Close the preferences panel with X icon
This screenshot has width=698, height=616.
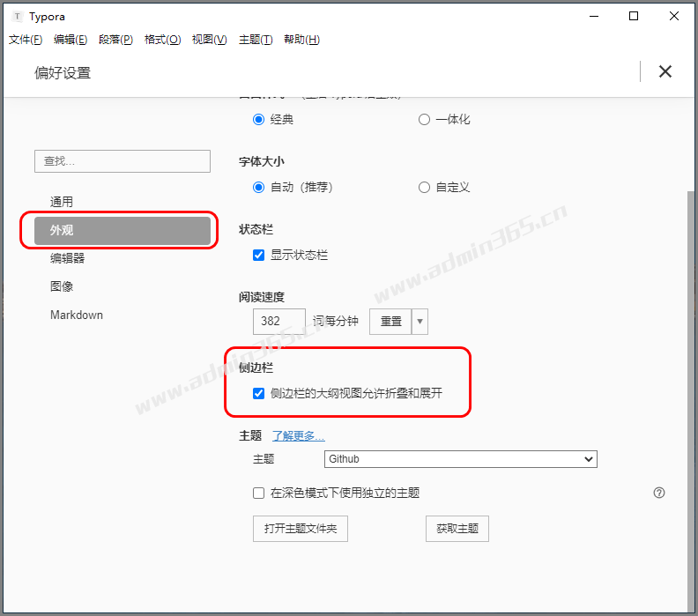click(665, 71)
